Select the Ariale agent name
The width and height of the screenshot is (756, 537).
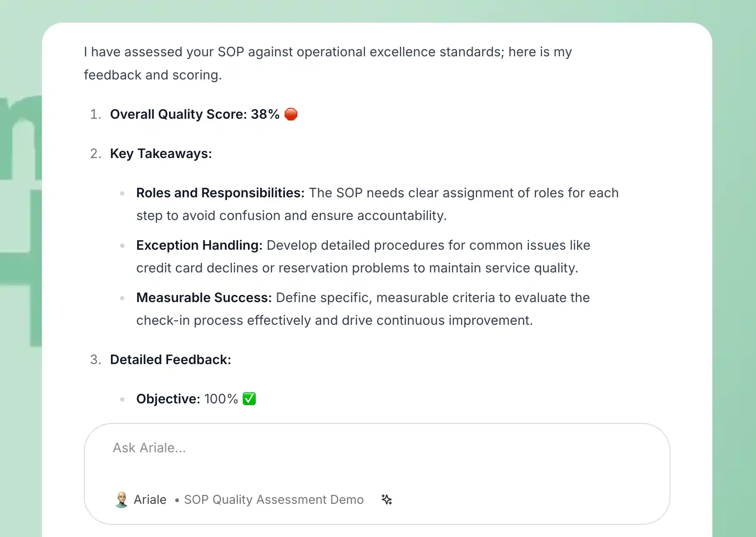(150, 499)
